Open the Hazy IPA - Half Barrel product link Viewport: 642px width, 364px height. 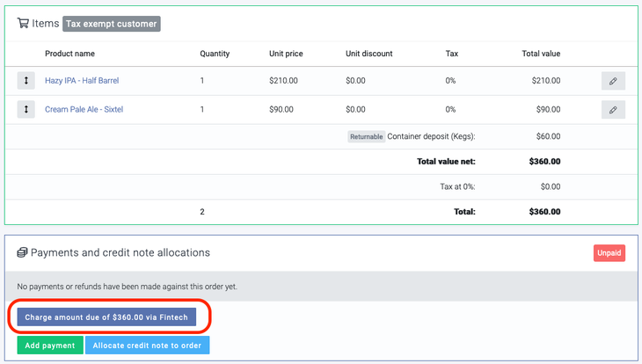[x=82, y=81]
